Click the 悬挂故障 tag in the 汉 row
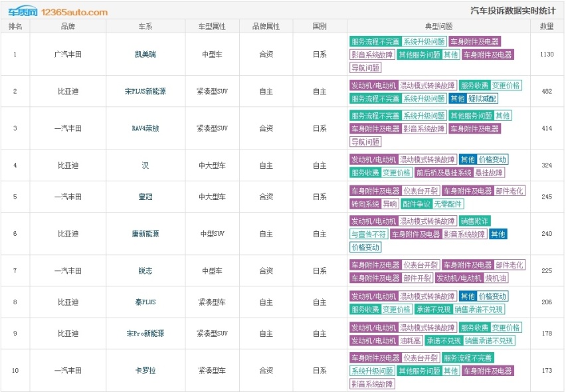The image size is (566, 392). [x=489, y=173]
